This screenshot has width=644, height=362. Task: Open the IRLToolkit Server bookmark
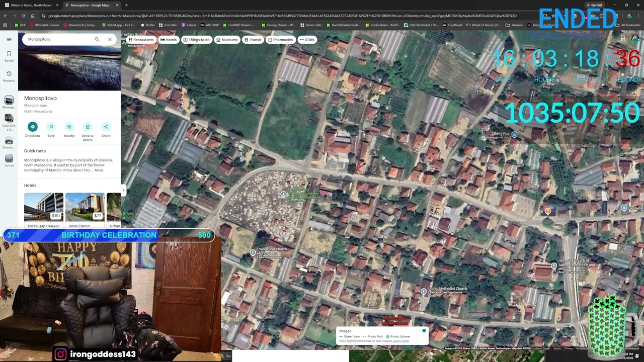point(44,25)
